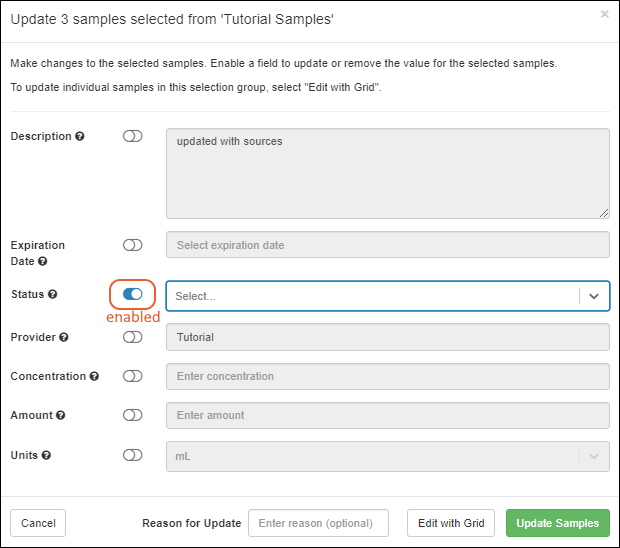Screen dimensions: 620x548
Task: Open the Status select dropdown
Action: [x=372, y=296]
